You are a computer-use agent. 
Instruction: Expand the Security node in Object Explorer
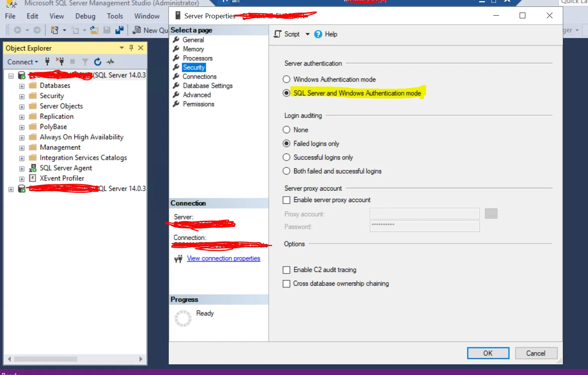tap(22, 97)
